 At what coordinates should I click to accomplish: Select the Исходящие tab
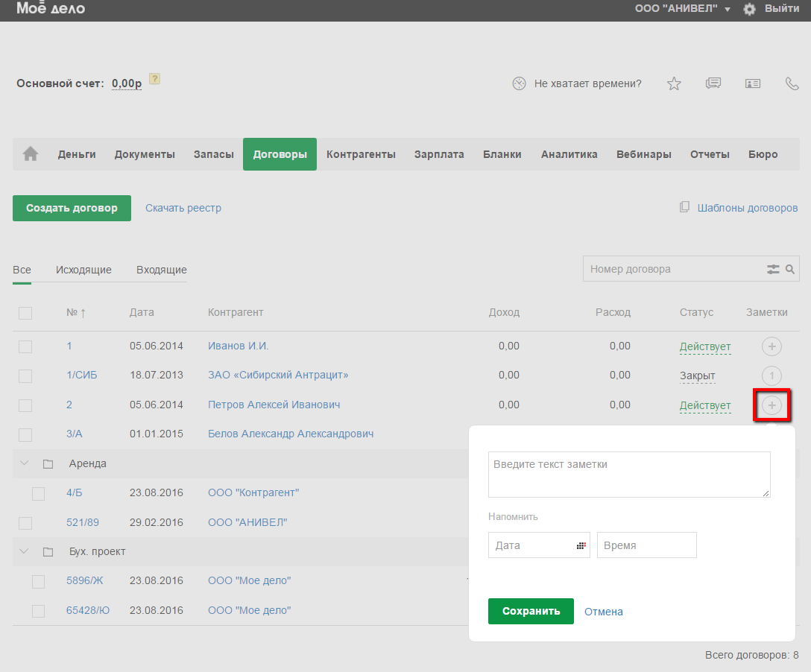click(x=83, y=270)
